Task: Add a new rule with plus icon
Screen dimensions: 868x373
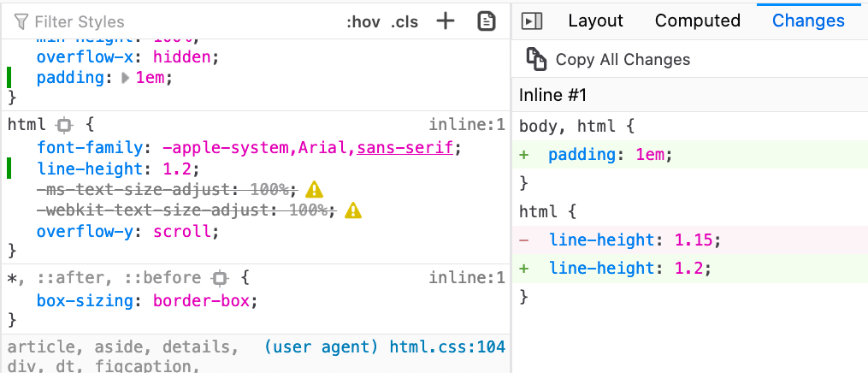Action: click(445, 21)
